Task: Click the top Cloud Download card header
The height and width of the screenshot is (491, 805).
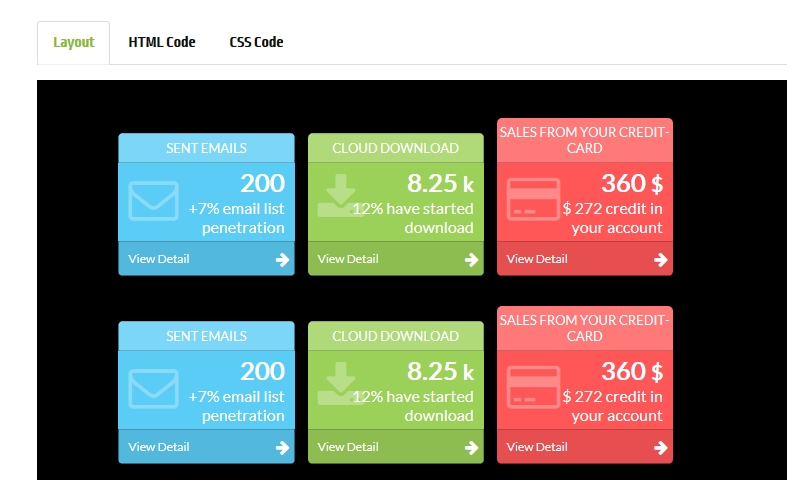Action: 395,148
